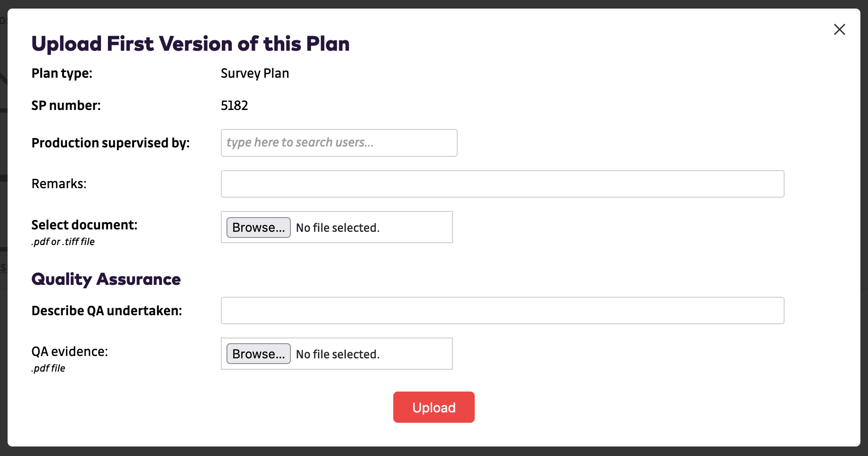Image resolution: width=868 pixels, height=456 pixels.
Task: Click the SP number value 5182
Action: click(x=235, y=106)
